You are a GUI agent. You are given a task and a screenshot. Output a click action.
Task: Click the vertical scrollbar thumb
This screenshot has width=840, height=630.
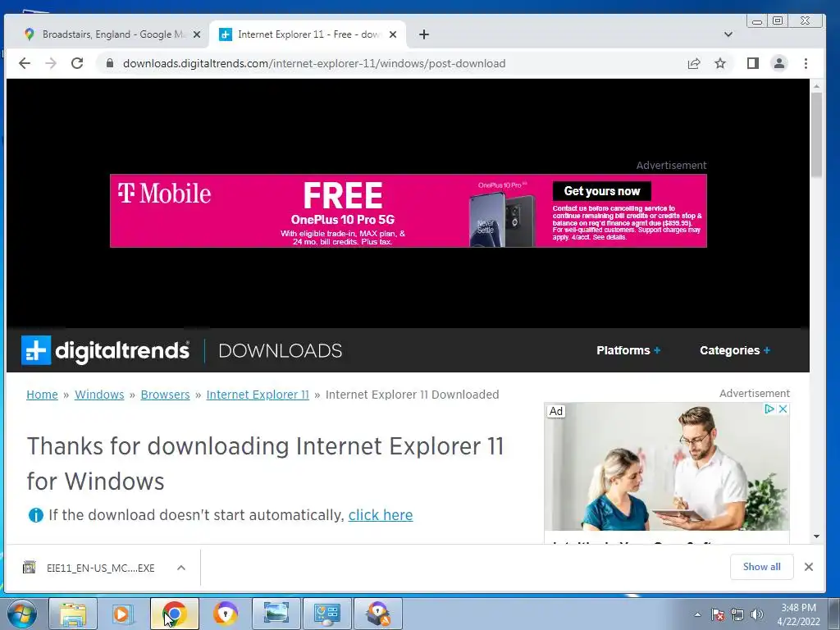point(816,135)
